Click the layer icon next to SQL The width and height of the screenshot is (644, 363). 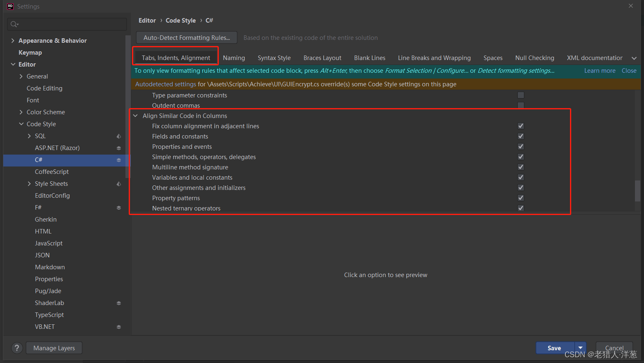click(x=118, y=136)
